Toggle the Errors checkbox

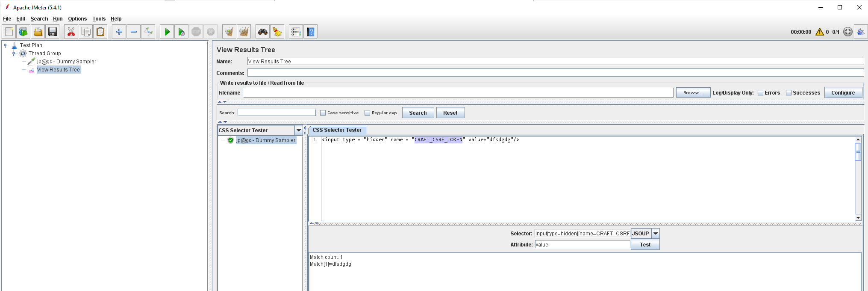point(760,93)
